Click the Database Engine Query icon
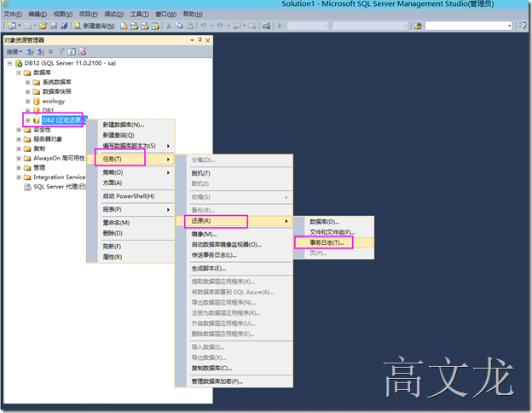Image resolution: width=532 pixels, height=413 pixels. (124, 26)
